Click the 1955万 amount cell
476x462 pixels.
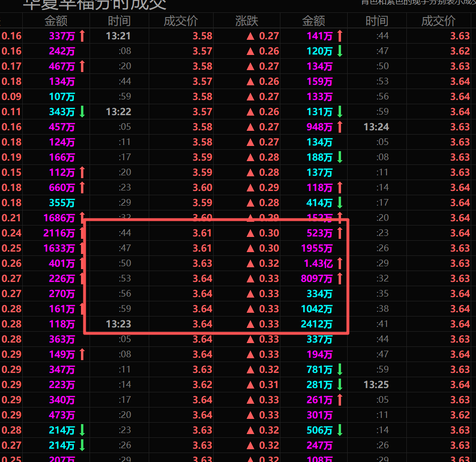(x=317, y=248)
